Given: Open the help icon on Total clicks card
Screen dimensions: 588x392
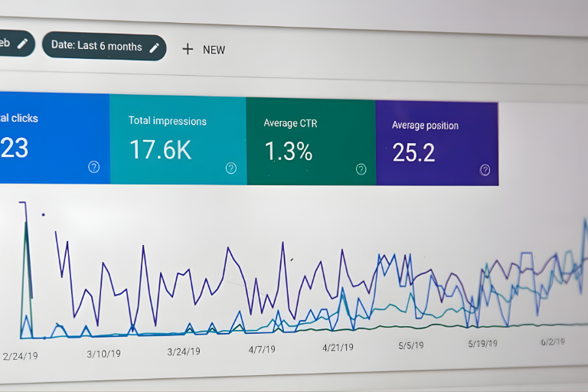Looking at the screenshot, I should [x=93, y=167].
